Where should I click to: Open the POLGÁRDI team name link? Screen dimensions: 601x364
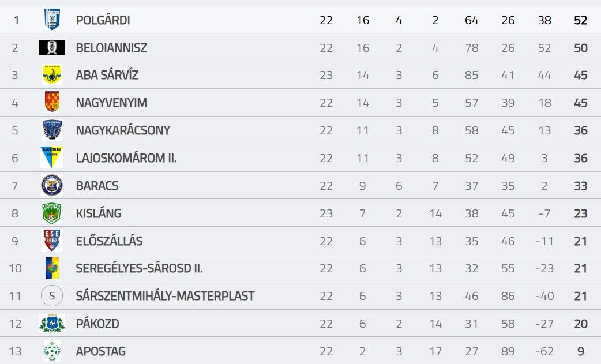click(x=103, y=20)
